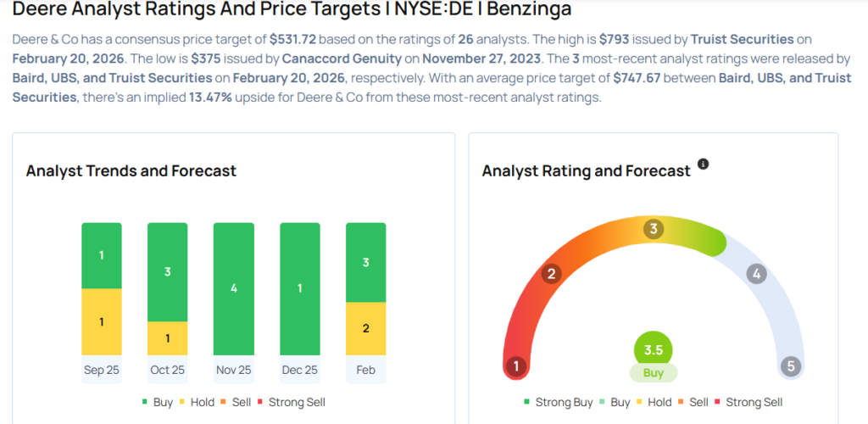
Task: Toggle Strong Buy in gauge legend
Action: [559, 402]
